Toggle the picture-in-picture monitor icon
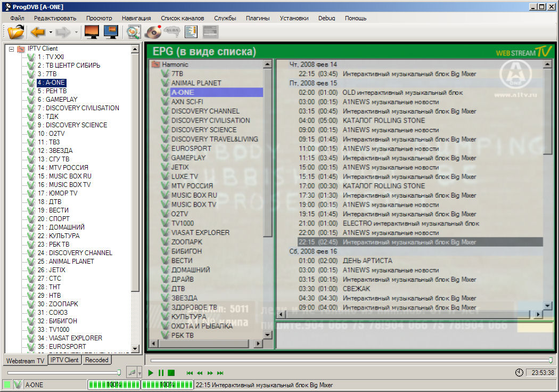Viewport: 559px width, 392px height. coord(111,32)
